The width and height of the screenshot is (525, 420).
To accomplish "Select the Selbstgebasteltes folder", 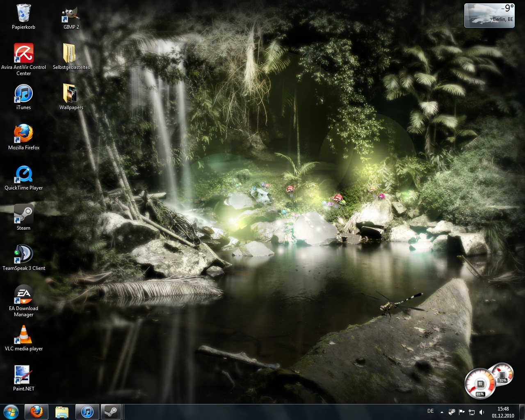I will (x=71, y=53).
